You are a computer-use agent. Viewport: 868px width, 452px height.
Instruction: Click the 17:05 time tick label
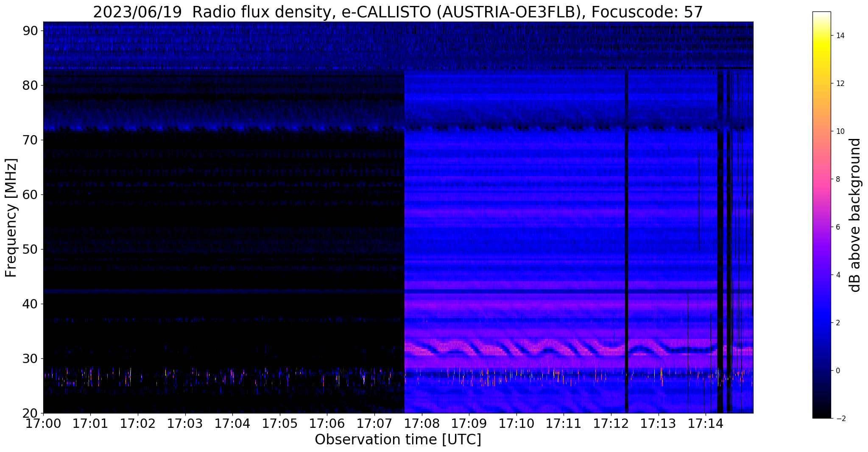[x=280, y=423]
